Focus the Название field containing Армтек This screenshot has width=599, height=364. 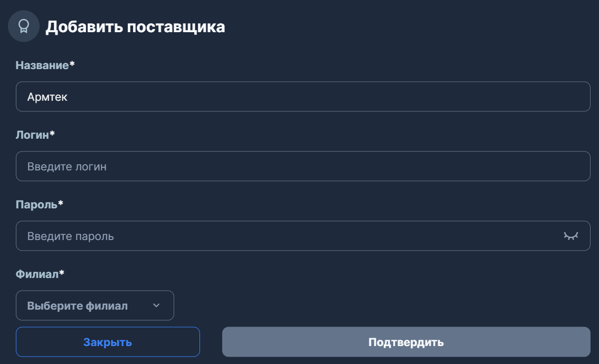tap(303, 97)
